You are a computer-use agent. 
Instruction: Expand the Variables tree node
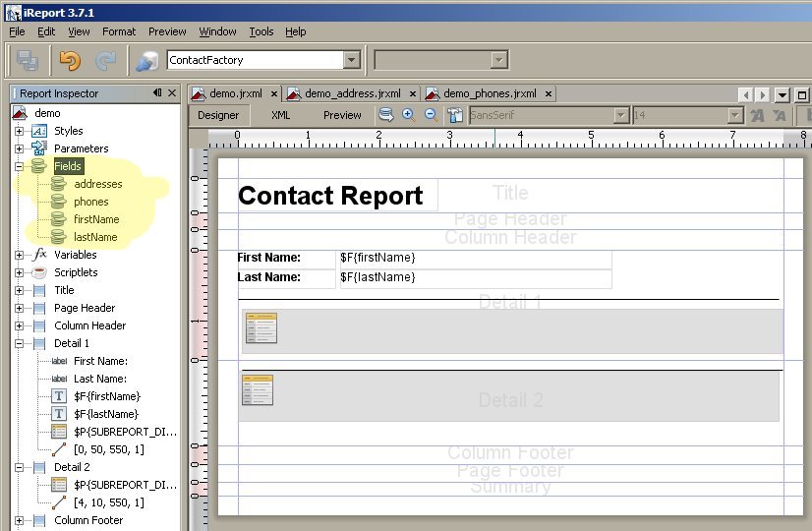[x=19, y=255]
